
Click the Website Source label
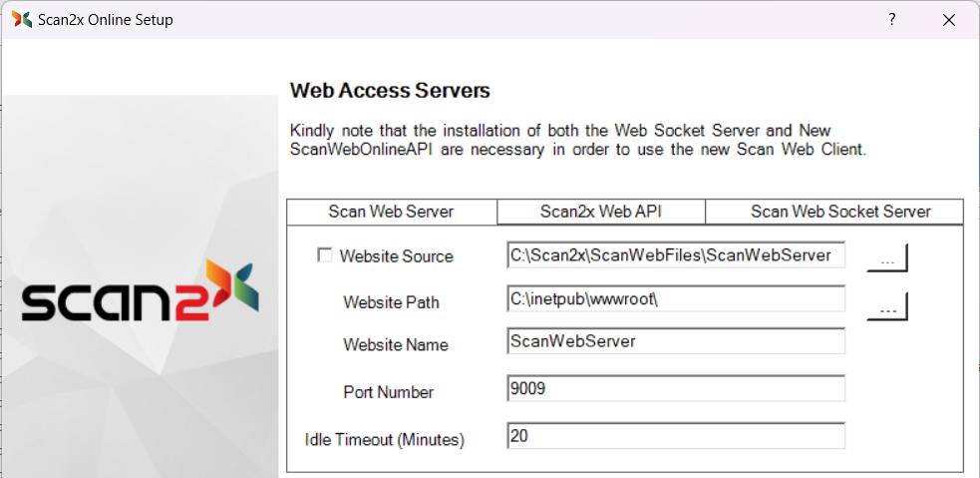396,256
